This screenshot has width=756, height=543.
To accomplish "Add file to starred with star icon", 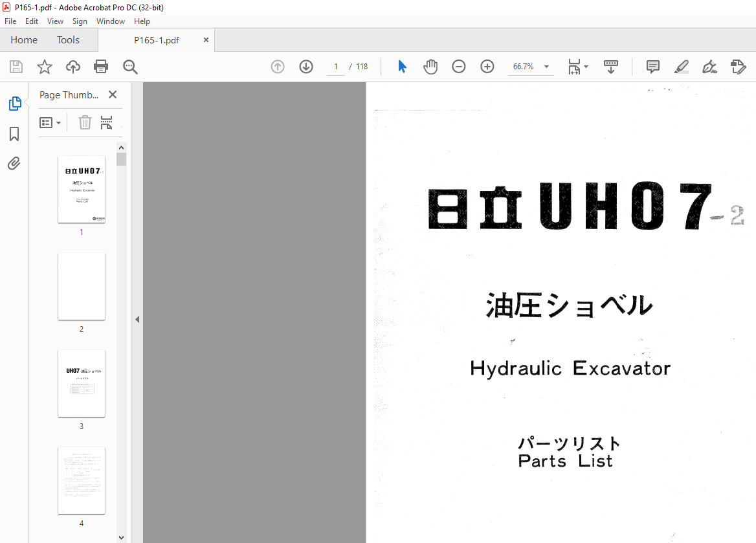I will [x=45, y=67].
